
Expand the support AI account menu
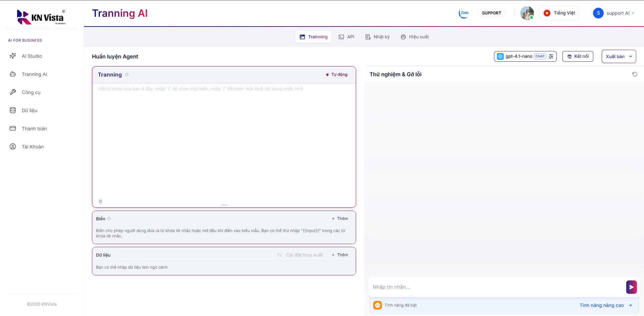(633, 13)
